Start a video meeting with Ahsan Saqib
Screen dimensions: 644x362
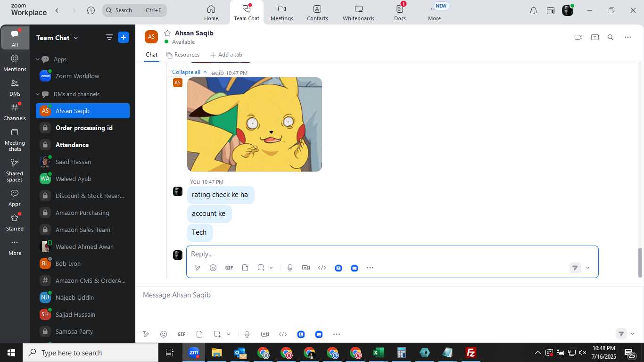[x=578, y=37]
